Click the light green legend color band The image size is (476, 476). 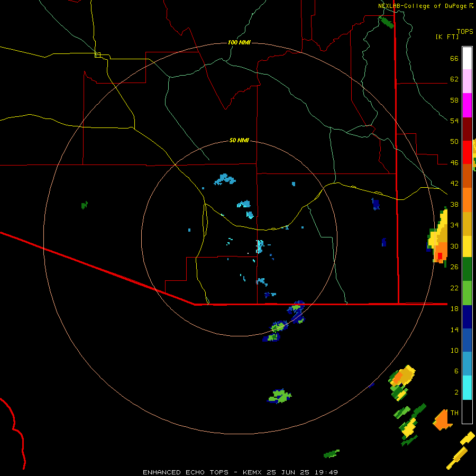pyautogui.click(x=467, y=292)
